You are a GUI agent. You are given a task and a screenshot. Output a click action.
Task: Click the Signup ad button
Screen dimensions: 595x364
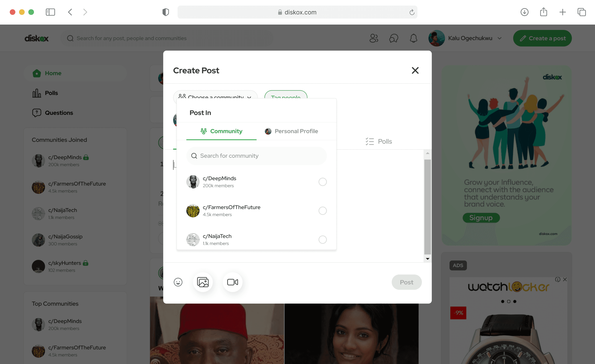click(x=481, y=218)
